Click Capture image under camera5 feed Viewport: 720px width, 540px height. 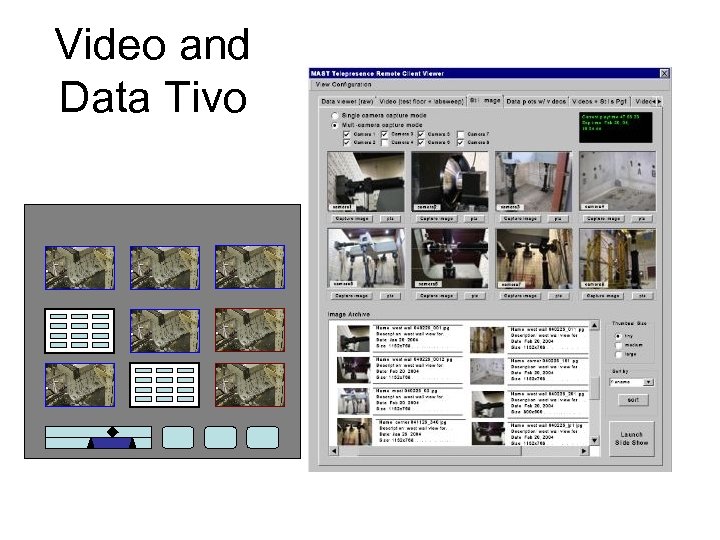352,296
